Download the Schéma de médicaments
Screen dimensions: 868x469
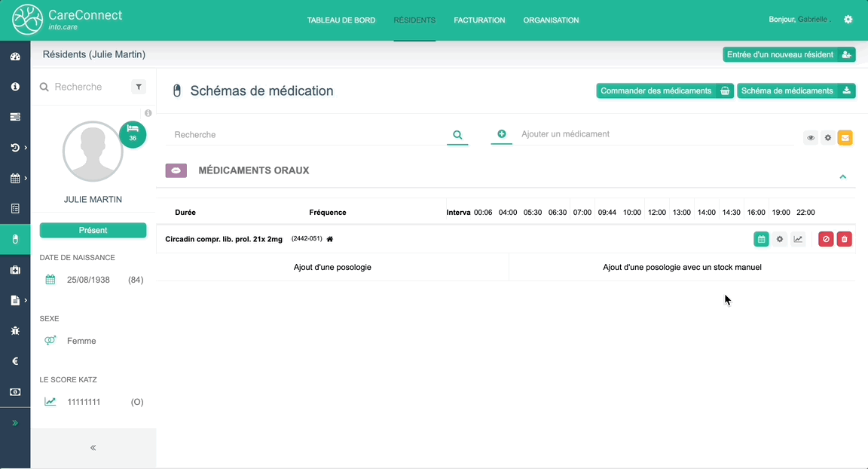[796, 90]
